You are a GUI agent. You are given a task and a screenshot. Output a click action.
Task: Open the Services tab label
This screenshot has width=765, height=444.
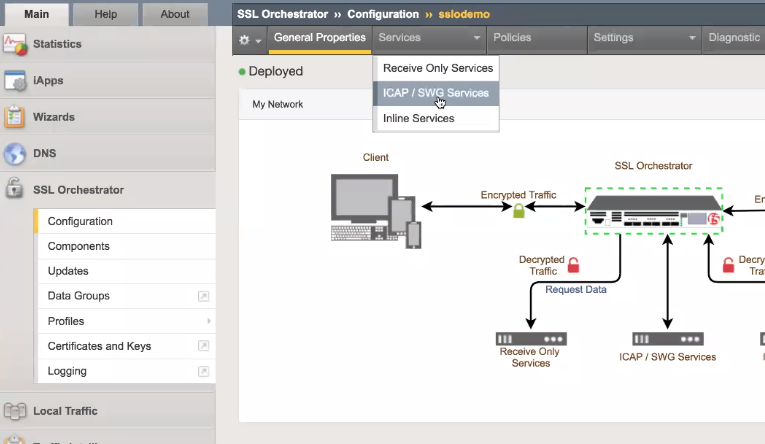pyautogui.click(x=400, y=38)
